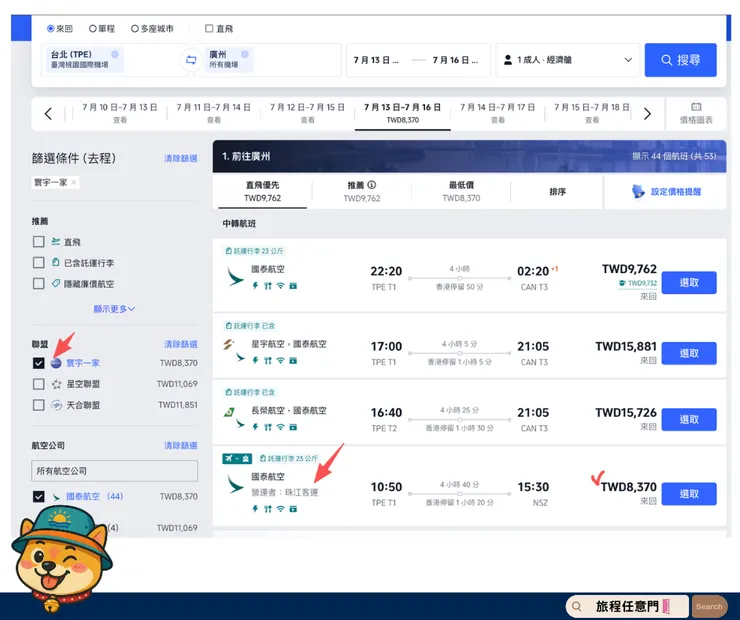Click Wi-Fi amenity icon on 22:20 flight
This screenshot has height=620, width=740.
280,285
